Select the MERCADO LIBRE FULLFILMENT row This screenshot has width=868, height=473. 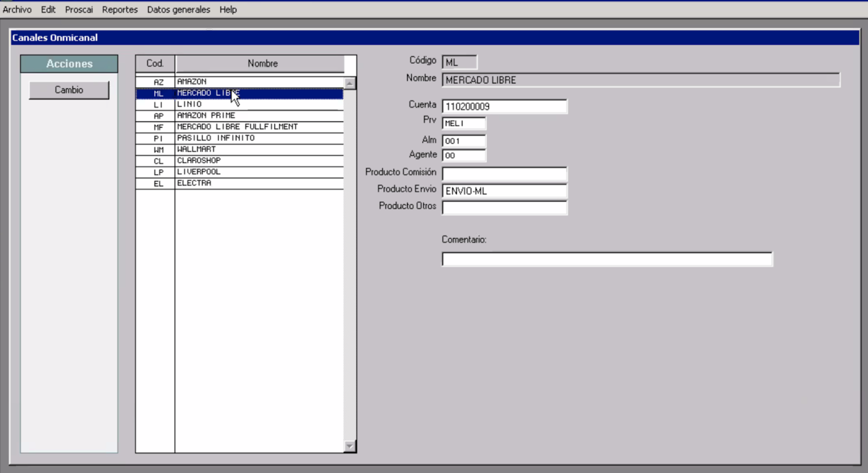click(x=240, y=127)
